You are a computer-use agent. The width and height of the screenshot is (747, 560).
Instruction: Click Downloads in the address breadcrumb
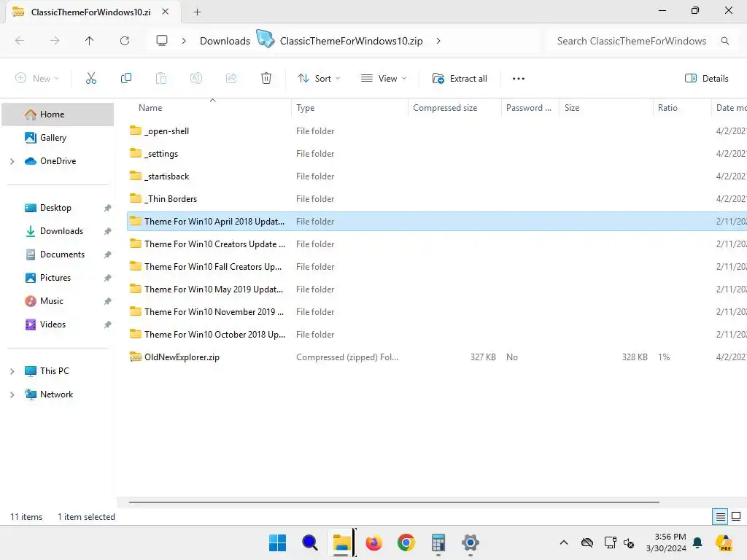[x=225, y=41]
